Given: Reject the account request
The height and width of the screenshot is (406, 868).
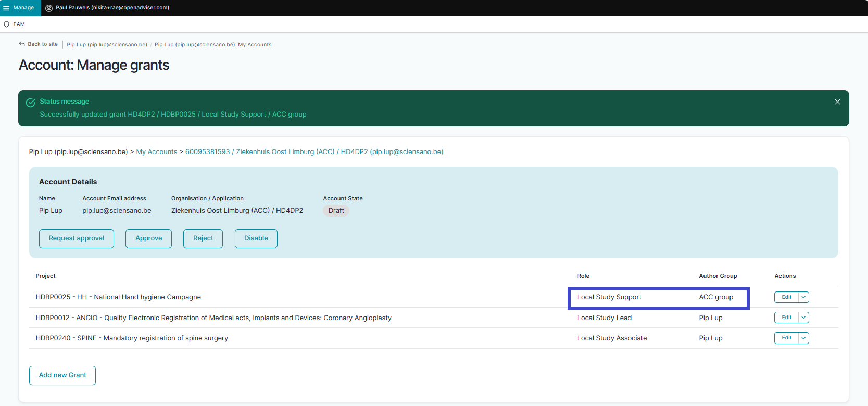Looking at the screenshot, I should pyautogui.click(x=203, y=238).
